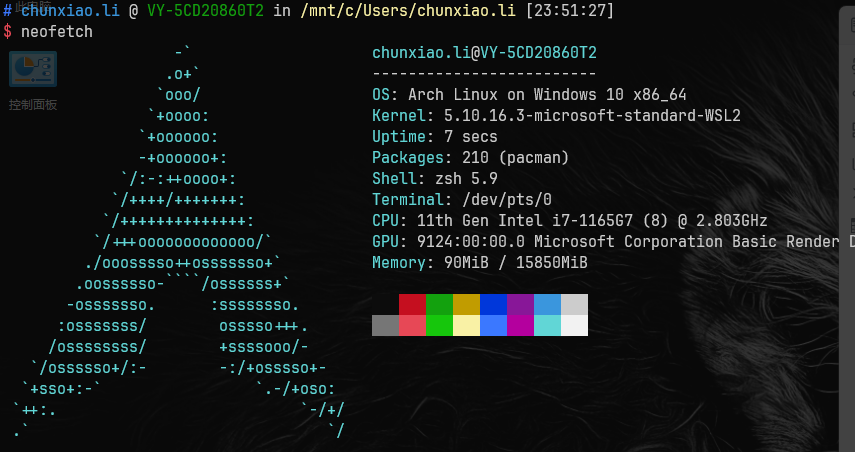Viewport: 855px width, 452px height.
Task: Click the timestamp "[23:51:27]"
Action: coord(570,10)
